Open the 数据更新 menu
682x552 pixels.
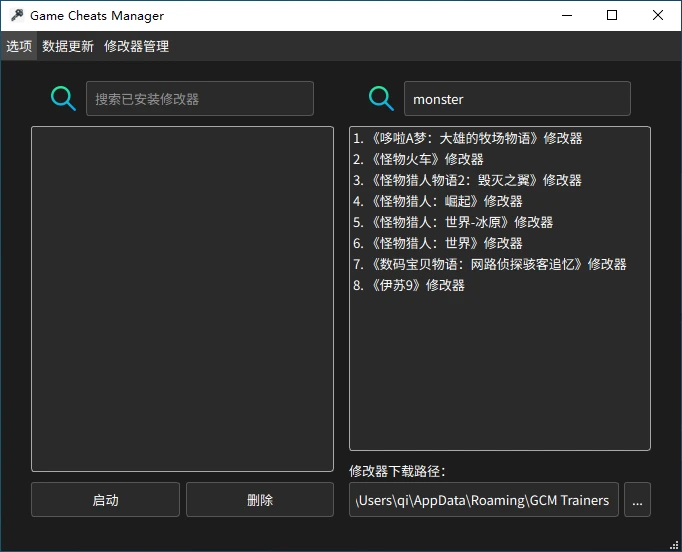[68, 46]
